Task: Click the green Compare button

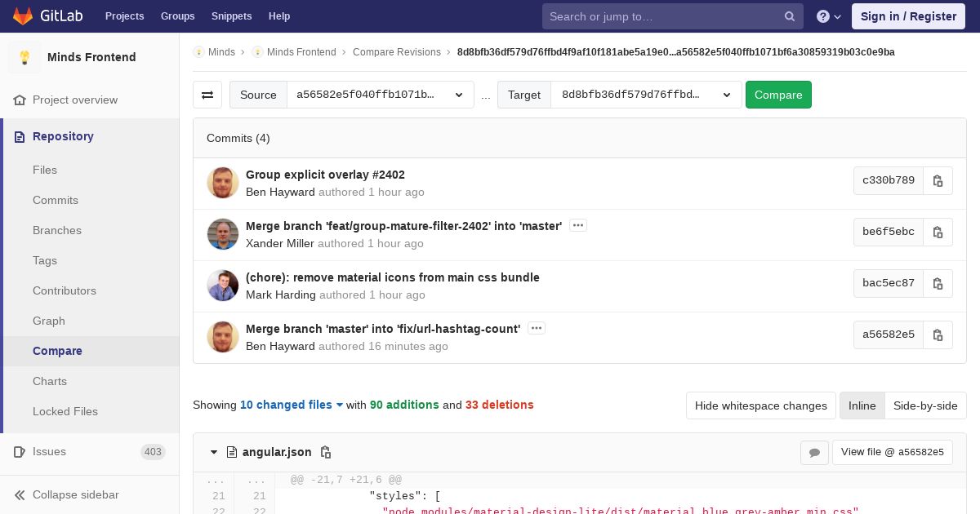Action: 778,95
